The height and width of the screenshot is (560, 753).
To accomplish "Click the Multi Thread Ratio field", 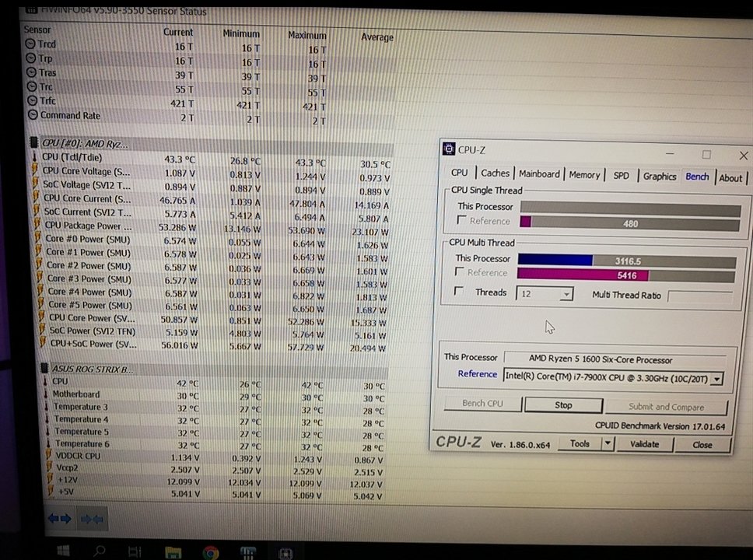I will click(x=700, y=297).
